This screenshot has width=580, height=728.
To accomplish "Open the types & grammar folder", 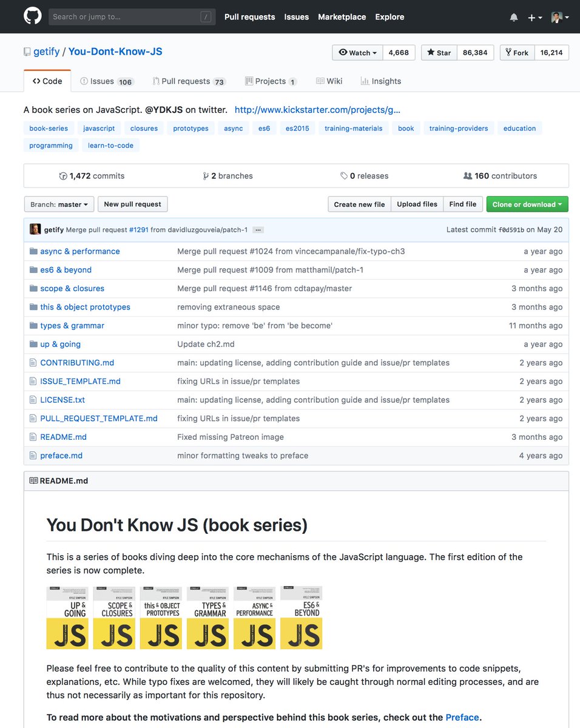I will coord(72,326).
